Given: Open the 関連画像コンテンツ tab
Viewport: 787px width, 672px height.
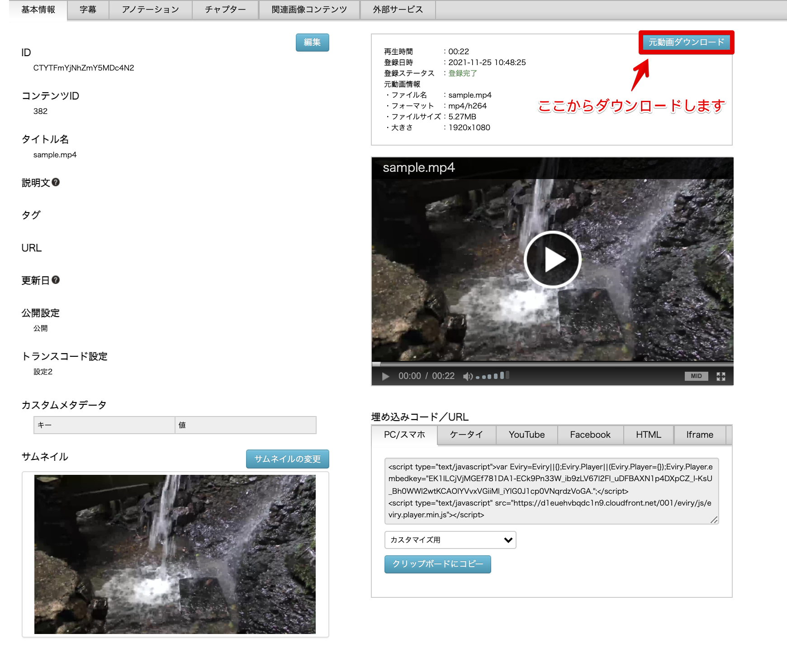Looking at the screenshot, I should 309,10.
